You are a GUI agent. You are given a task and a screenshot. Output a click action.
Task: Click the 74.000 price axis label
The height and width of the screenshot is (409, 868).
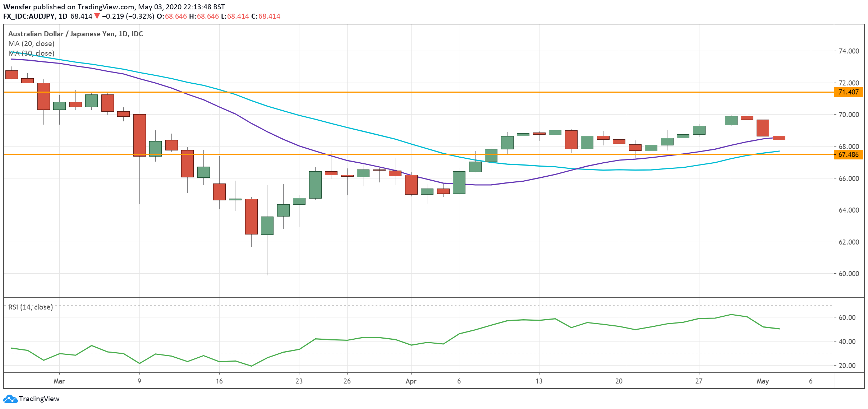(848, 51)
